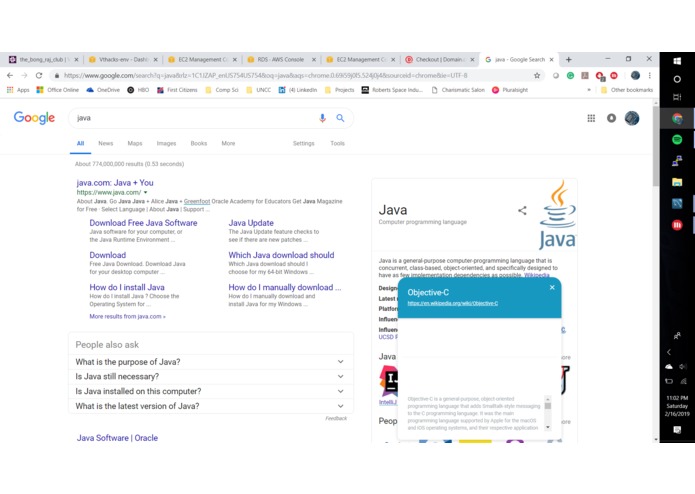Click the browser forward arrow
This screenshot has height=494, width=695.
[24, 75]
